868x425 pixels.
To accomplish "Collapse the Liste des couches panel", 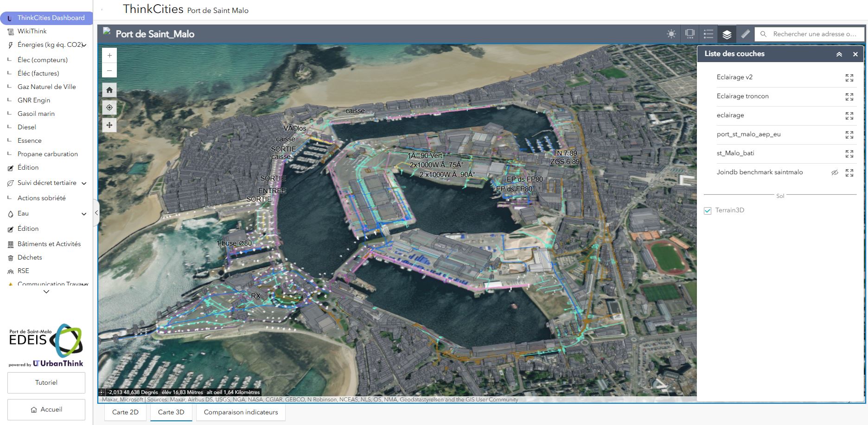I will pyautogui.click(x=838, y=54).
